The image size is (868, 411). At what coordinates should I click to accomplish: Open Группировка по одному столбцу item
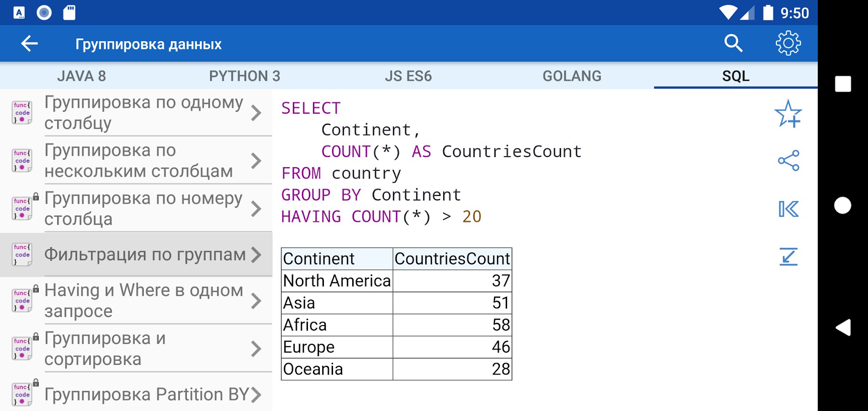coord(136,113)
